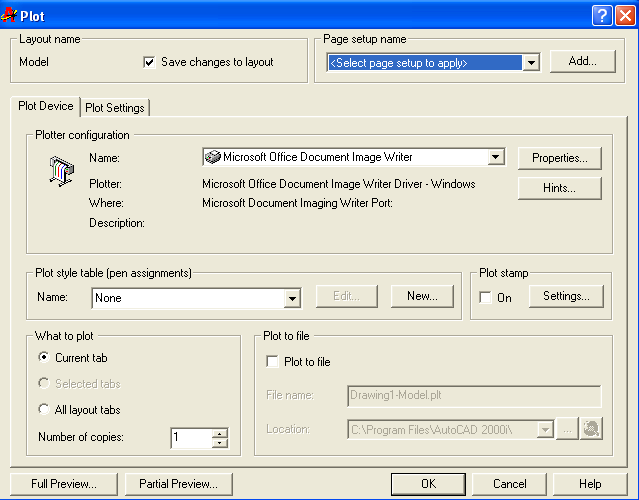The width and height of the screenshot is (639, 500).
Task: Click the plotter Properties button
Action: click(559, 158)
